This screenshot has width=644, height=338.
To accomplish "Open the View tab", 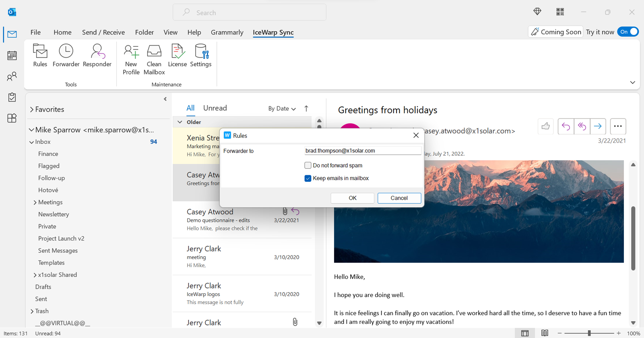I will (x=170, y=32).
